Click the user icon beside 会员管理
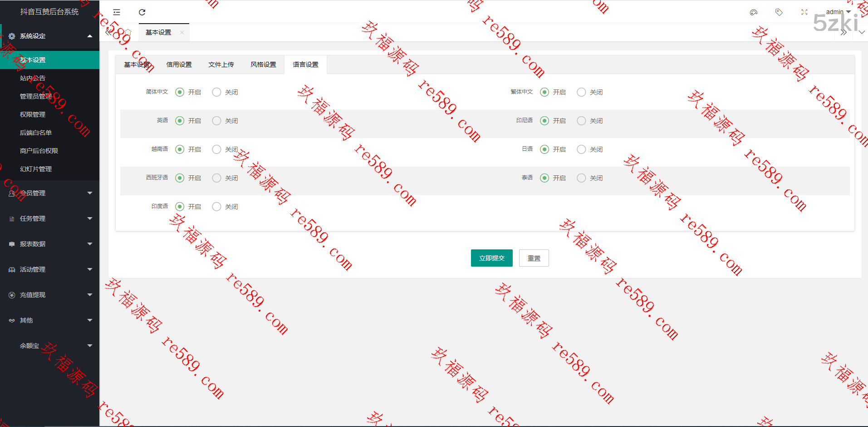The width and height of the screenshot is (868, 427). point(12,193)
